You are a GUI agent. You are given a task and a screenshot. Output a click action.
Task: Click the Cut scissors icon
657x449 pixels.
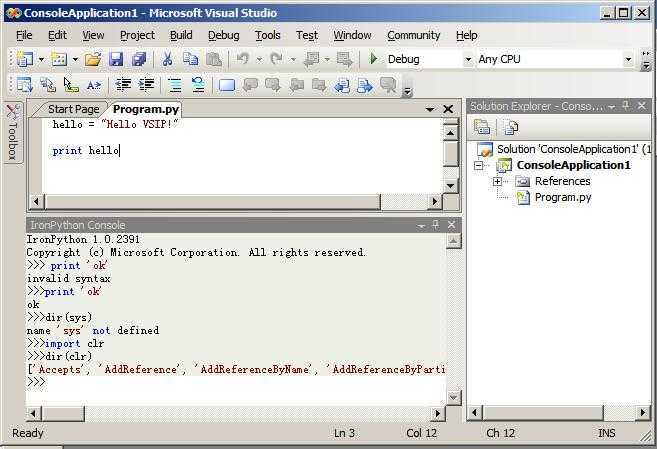168,59
